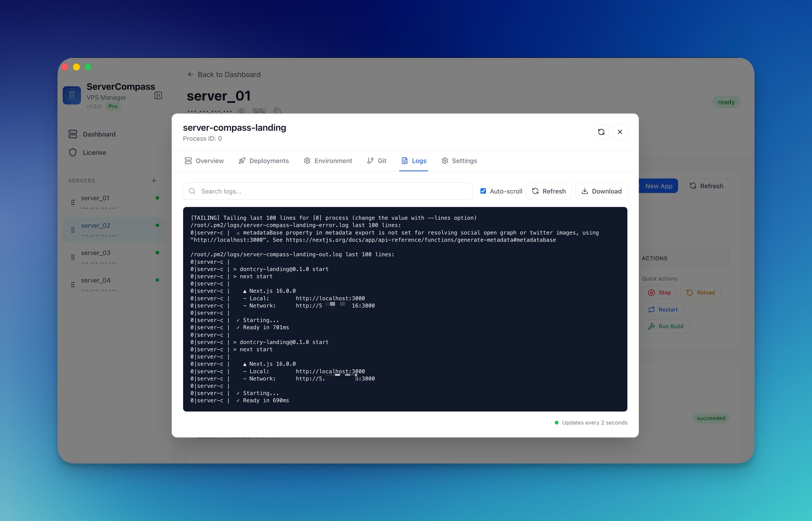Reveal the hidden IP with the eye icon
This screenshot has width=812, height=521.
click(241, 111)
